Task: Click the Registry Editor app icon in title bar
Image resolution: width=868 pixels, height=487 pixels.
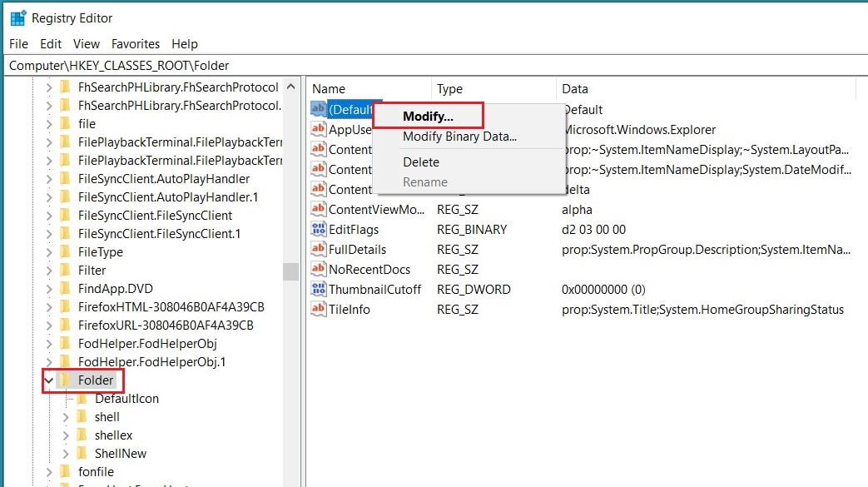Action: [18, 17]
